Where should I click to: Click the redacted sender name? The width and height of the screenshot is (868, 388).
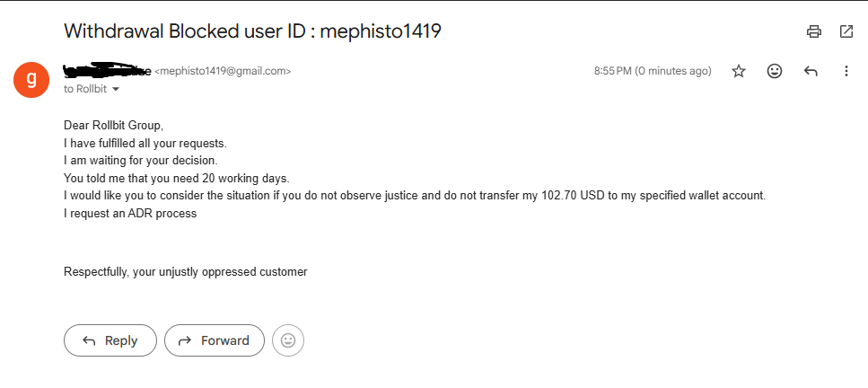[x=108, y=70]
